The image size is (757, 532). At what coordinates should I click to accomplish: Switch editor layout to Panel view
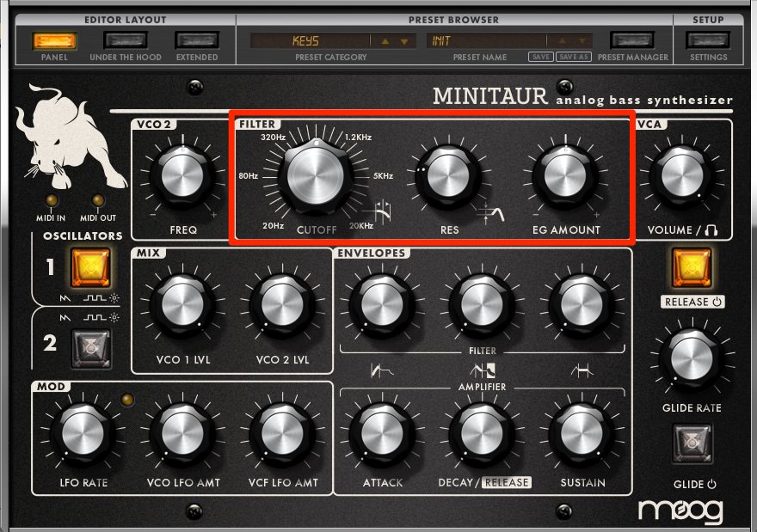(54, 40)
